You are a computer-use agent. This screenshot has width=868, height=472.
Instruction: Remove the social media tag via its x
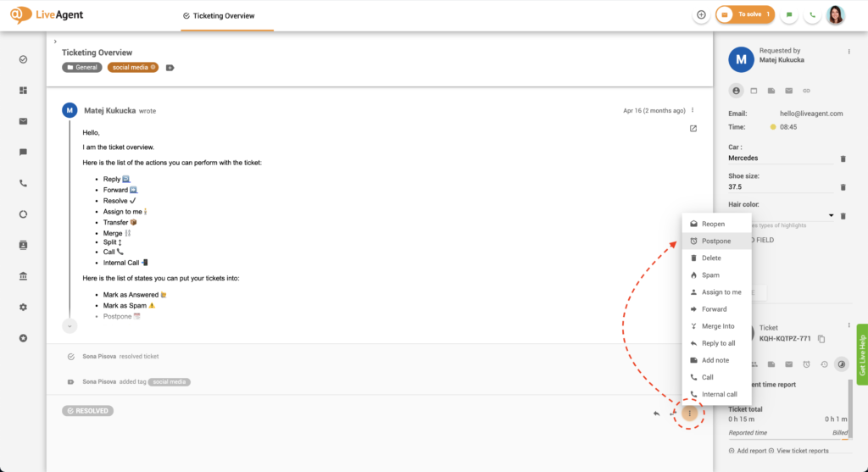tap(153, 67)
